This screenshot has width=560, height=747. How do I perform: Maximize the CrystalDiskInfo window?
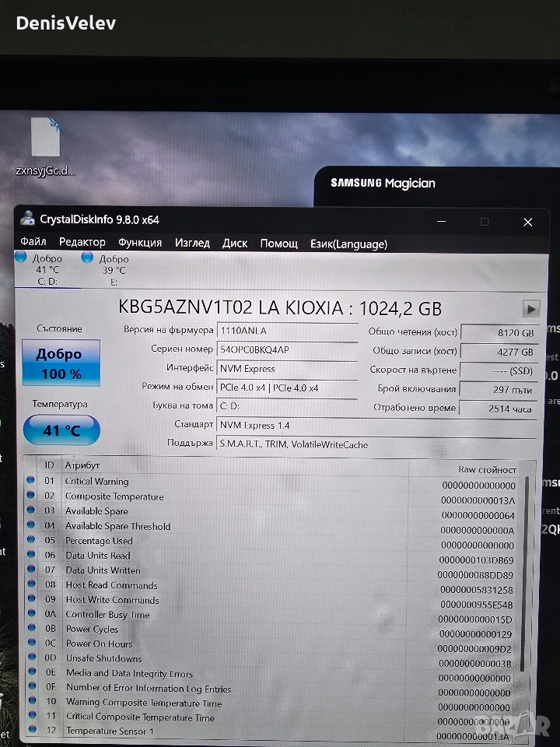485,222
